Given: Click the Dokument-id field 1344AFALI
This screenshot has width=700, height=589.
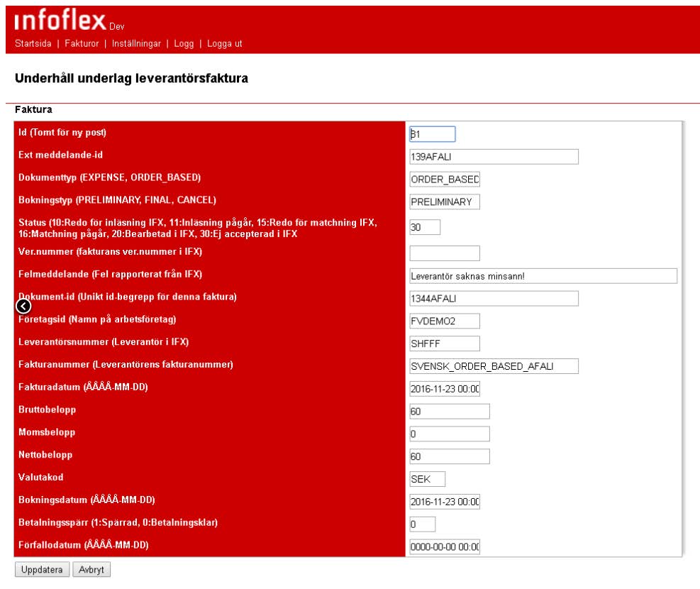Looking at the screenshot, I should (494, 299).
